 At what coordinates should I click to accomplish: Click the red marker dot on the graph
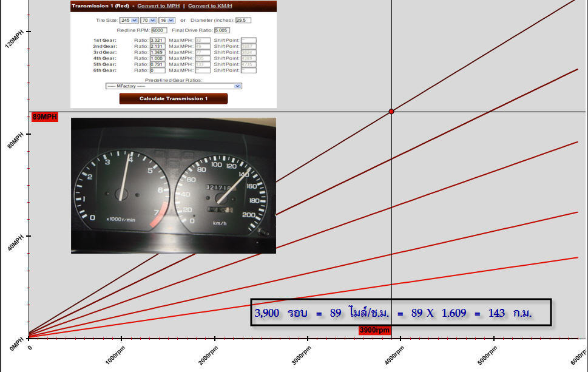[391, 112]
